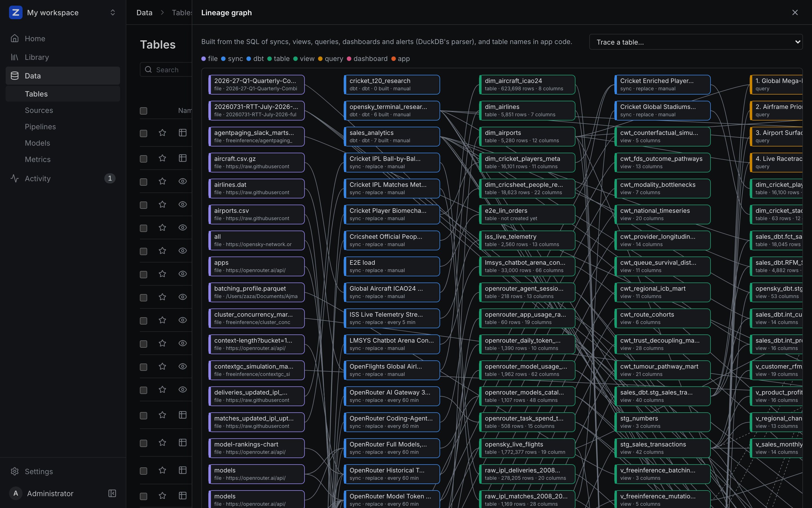Click the batching_profile.parquet file node
The width and height of the screenshot is (812, 508).
point(257,292)
